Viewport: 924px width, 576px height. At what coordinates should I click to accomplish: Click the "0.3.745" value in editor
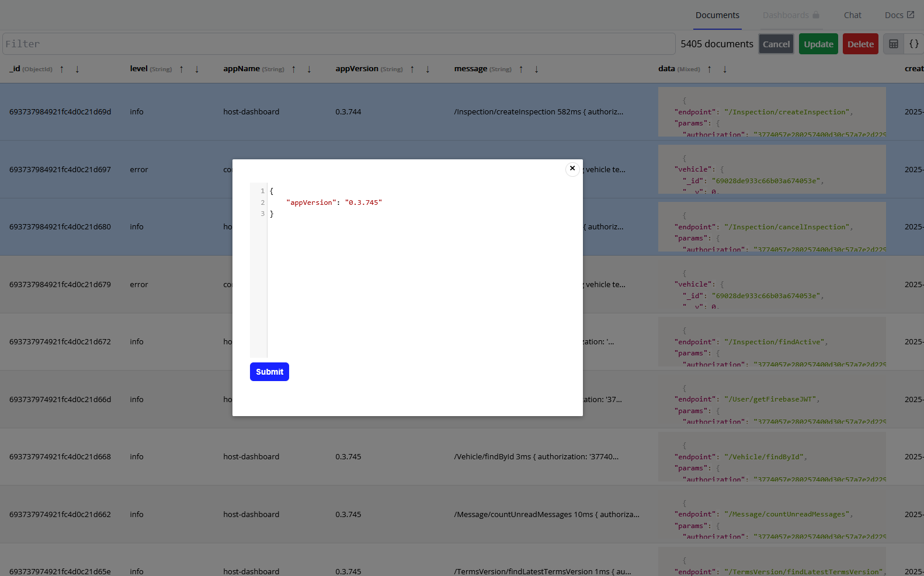pos(363,203)
